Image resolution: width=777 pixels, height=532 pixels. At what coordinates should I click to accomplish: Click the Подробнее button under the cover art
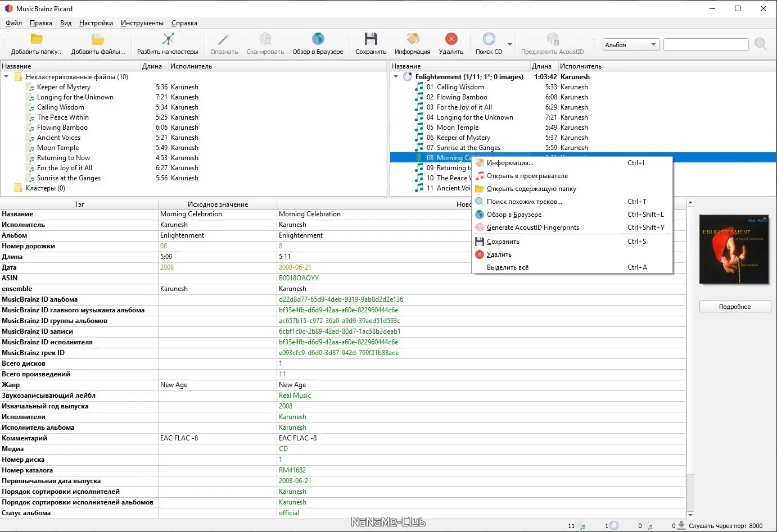coord(735,307)
